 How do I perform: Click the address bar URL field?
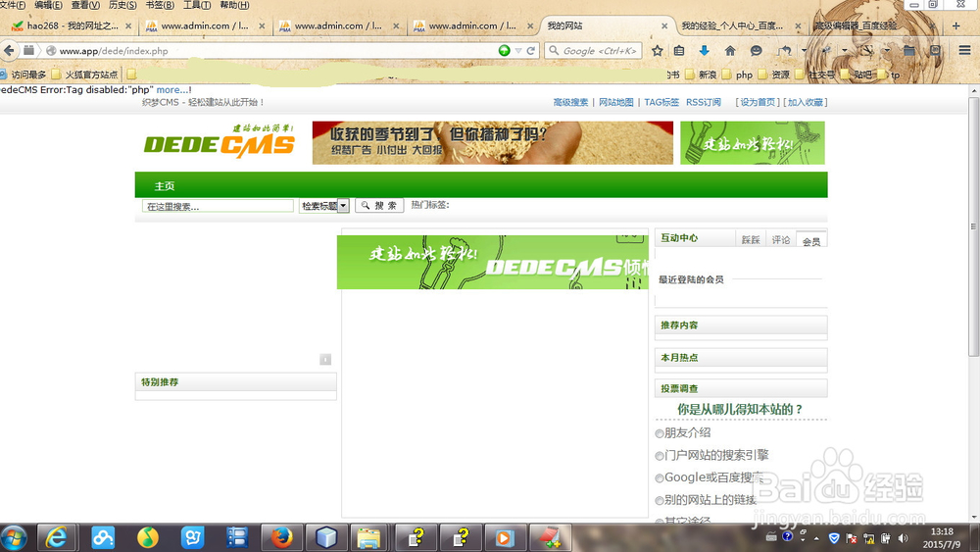click(x=275, y=51)
